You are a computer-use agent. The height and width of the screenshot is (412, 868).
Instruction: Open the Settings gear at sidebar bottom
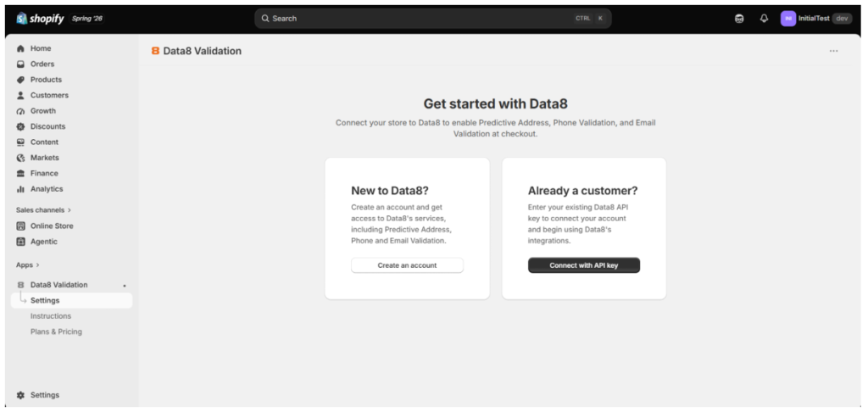[20, 395]
